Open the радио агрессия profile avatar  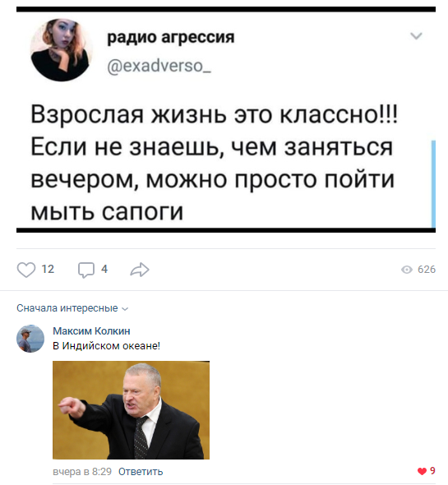(x=62, y=50)
